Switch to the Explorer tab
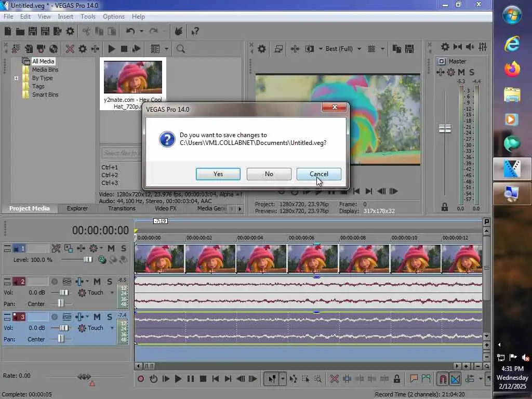Viewport: 532px width, 399px height. tap(77, 208)
